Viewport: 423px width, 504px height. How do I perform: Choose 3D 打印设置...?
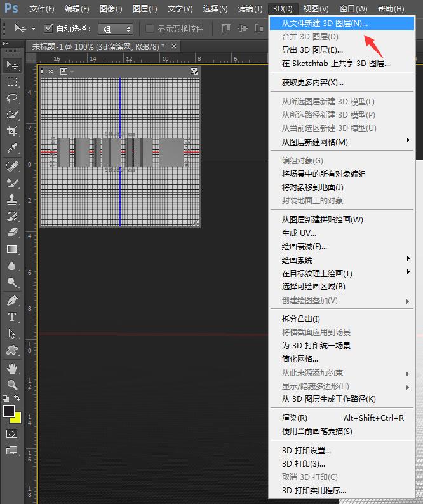pyautogui.click(x=342, y=451)
